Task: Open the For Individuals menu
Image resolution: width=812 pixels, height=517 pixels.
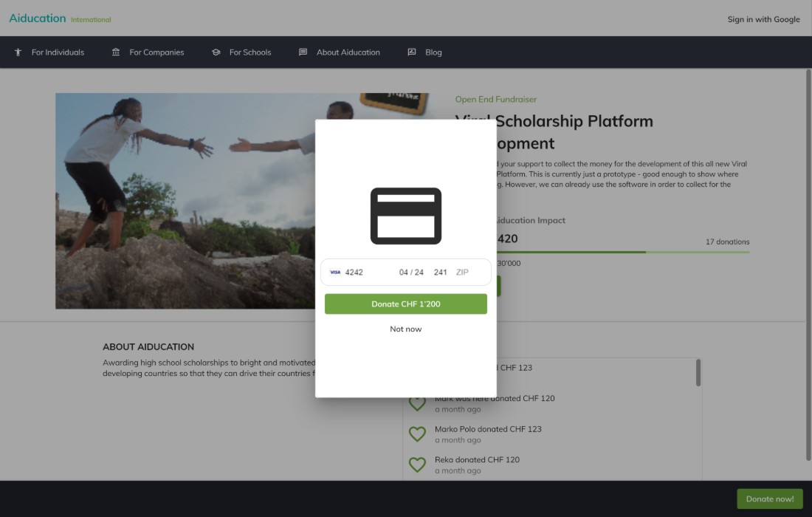Action: [58, 52]
